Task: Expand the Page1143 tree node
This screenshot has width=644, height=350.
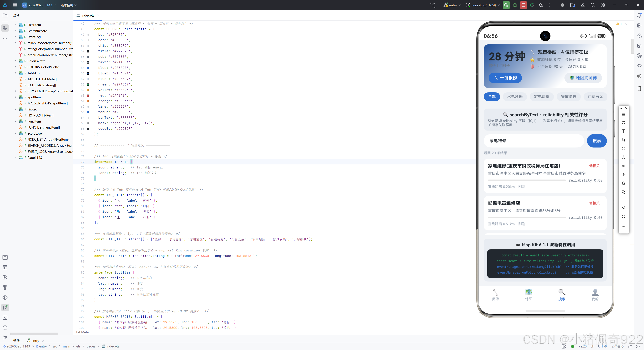Action: point(15,157)
